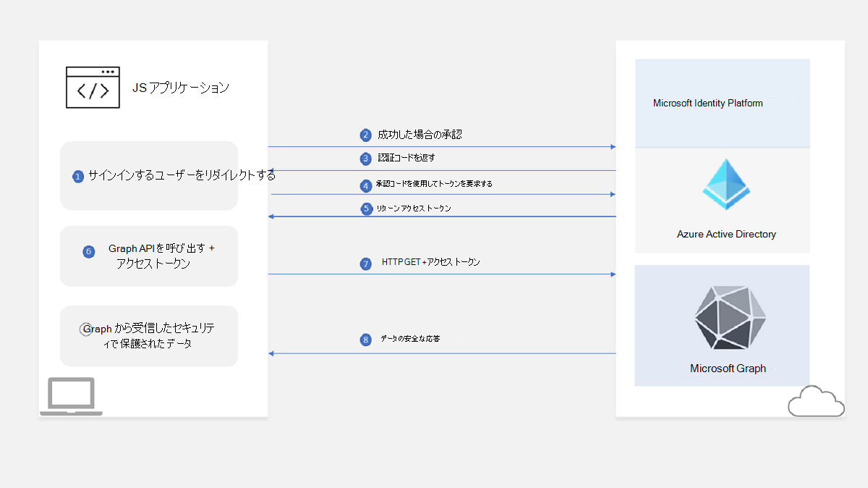Select numbered circle 8 on data response arrow
Viewport: 868px width, 488px height.
point(365,339)
